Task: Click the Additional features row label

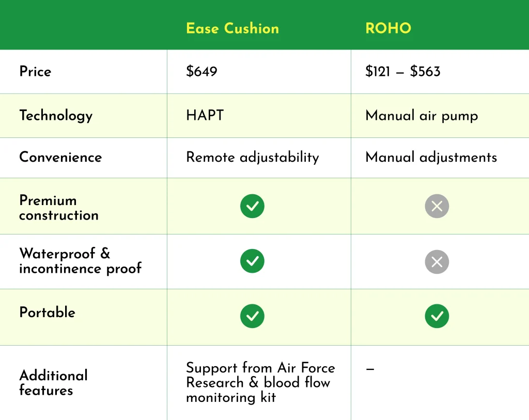Action: [x=53, y=382]
